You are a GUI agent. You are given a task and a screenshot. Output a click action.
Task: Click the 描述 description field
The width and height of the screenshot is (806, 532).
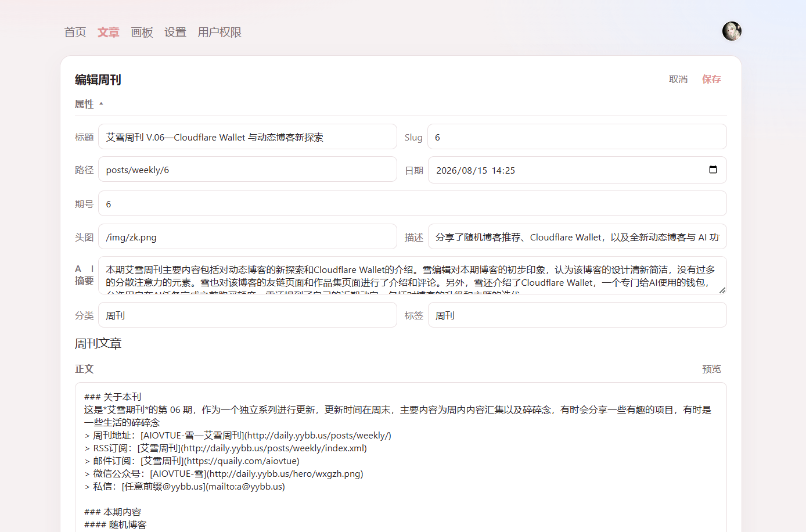coord(577,237)
